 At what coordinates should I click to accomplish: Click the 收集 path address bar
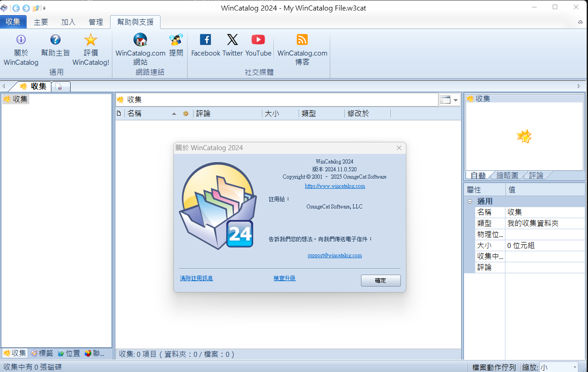(x=277, y=100)
